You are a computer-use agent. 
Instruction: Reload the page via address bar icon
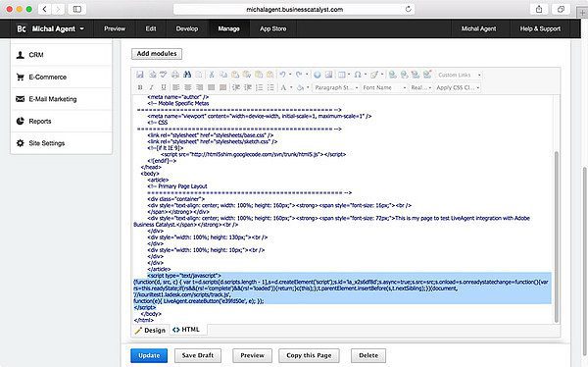pos(408,9)
